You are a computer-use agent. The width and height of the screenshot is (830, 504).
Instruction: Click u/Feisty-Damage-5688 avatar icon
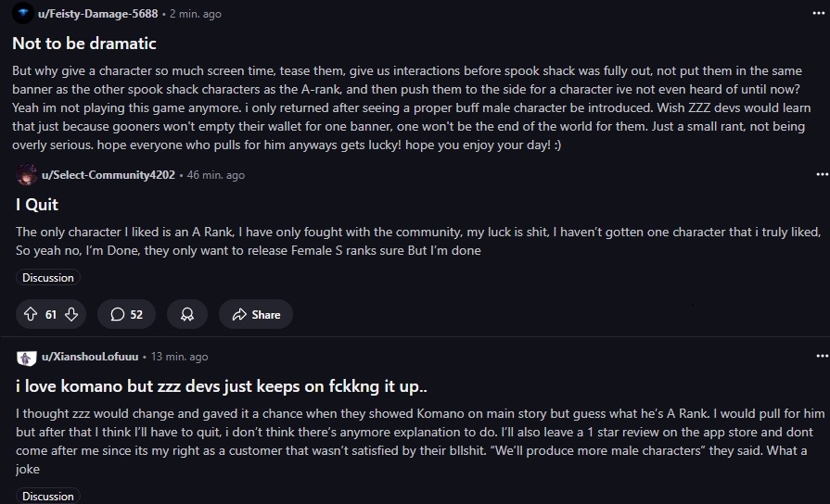(22, 15)
